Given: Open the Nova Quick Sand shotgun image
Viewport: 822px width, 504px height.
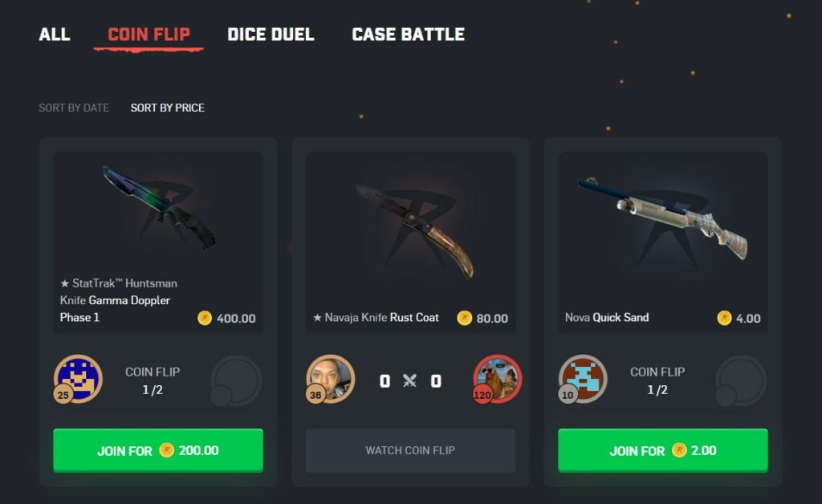Looking at the screenshot, I should coord(663,218).
